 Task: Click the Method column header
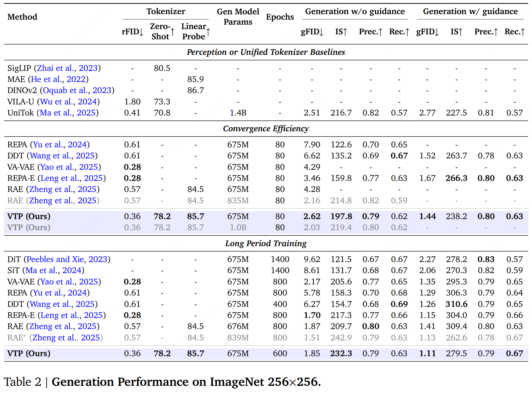click(22, 17)
